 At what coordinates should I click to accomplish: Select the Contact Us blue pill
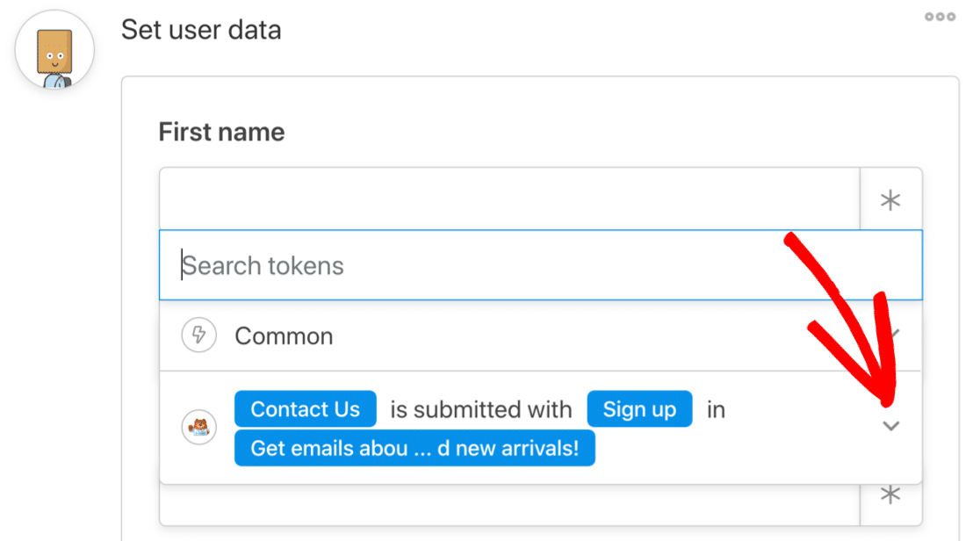[305, 409]
